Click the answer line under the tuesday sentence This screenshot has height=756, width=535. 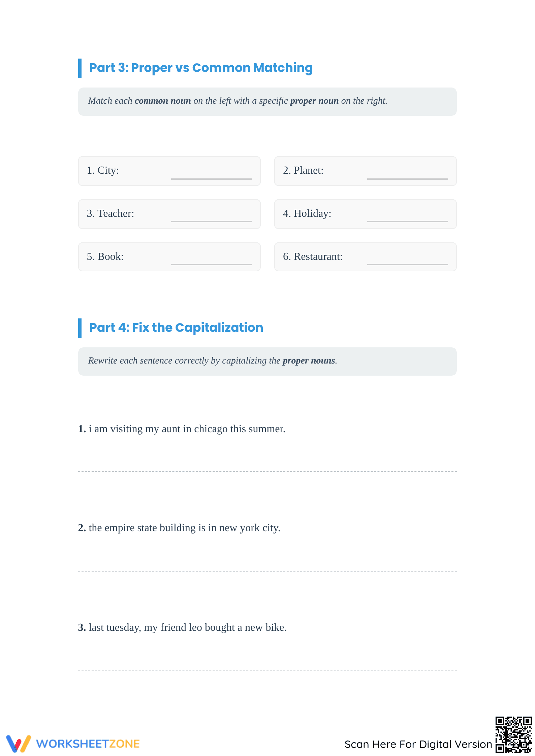pos(267,670)
